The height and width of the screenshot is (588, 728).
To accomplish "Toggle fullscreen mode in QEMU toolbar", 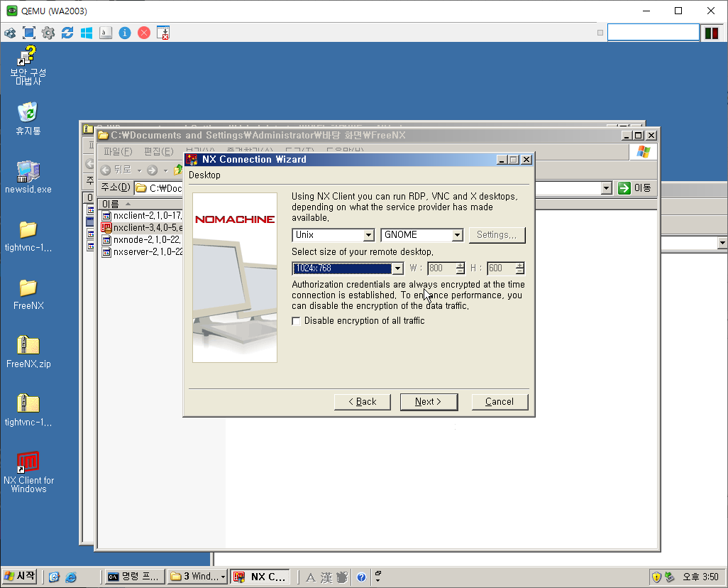I will 29,33.
